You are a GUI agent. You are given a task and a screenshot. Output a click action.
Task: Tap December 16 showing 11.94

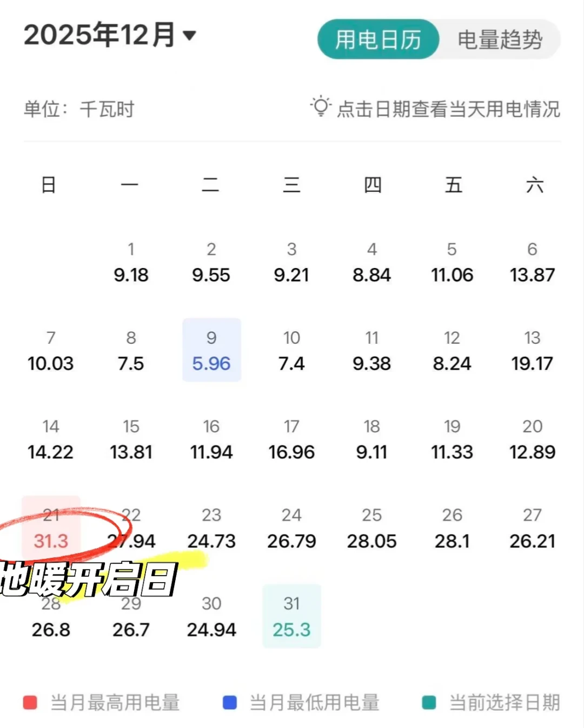coord(211,439)
